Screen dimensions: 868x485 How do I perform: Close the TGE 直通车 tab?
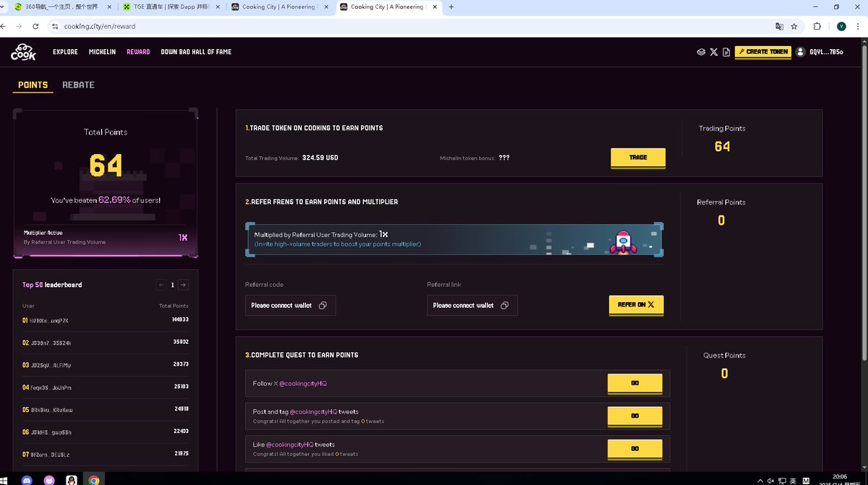[218, 7]
